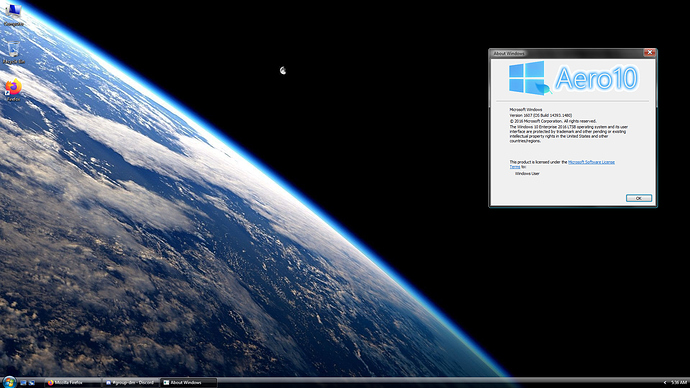The height and width of the screenshot is (388, 690).
Task: Click the About Windows icon in the taskbar
Action: click(166, 383)
